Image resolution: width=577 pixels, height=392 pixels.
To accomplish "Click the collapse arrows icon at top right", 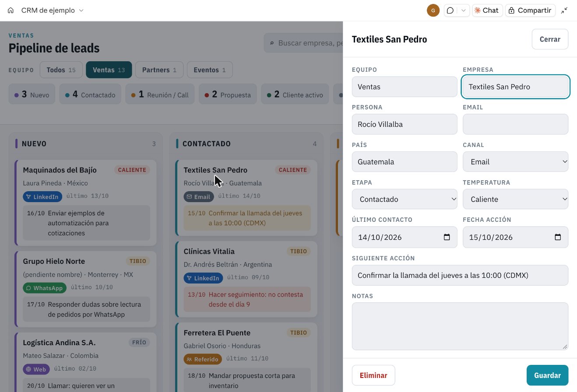I will pyautogui.click(x=564, y=10).
